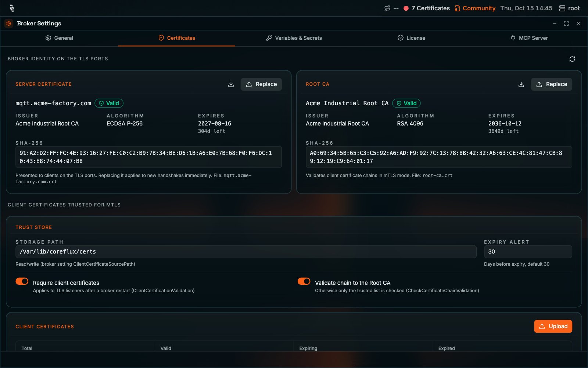The height and width of the screenshot is (368, 588).
Task: Click the 3649d left countdown text
Action: (x=503, y=131)
